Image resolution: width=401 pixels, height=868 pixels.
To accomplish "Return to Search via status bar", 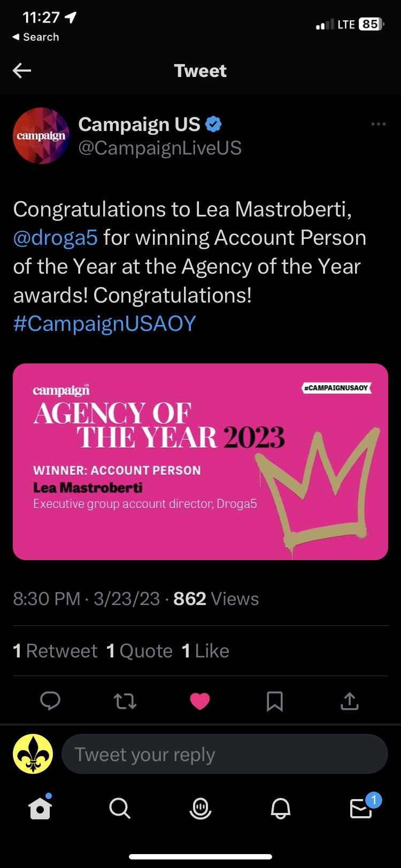I will 36,37.
